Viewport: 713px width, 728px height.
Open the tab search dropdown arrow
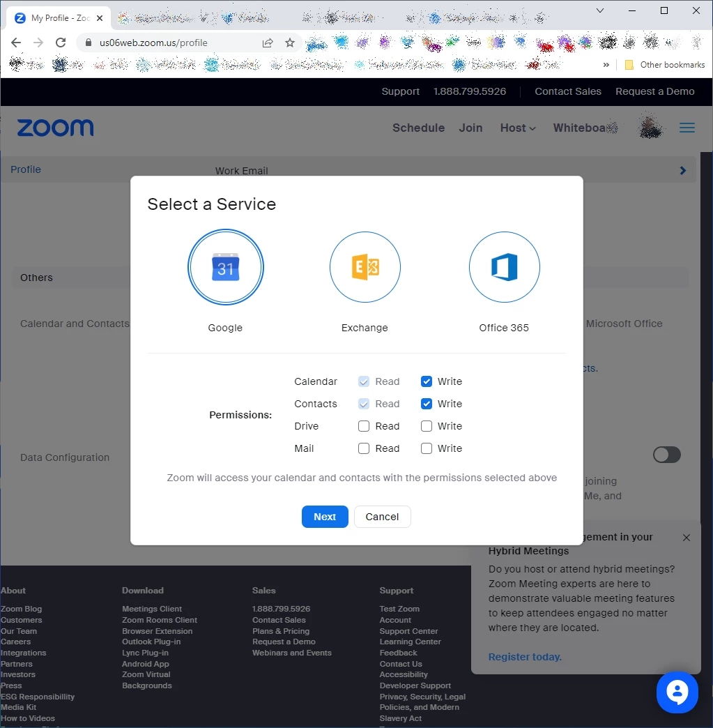pyautogui.click(x=599, y=10)
